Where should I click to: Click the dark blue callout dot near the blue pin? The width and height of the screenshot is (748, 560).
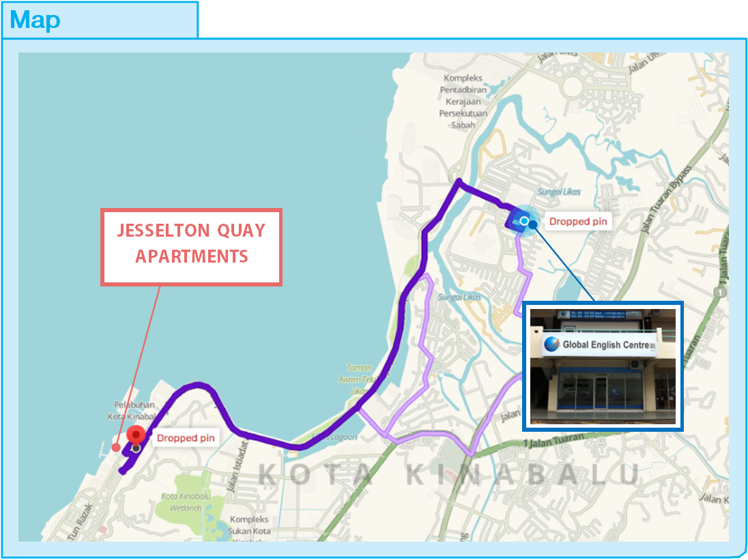(533, 224)
